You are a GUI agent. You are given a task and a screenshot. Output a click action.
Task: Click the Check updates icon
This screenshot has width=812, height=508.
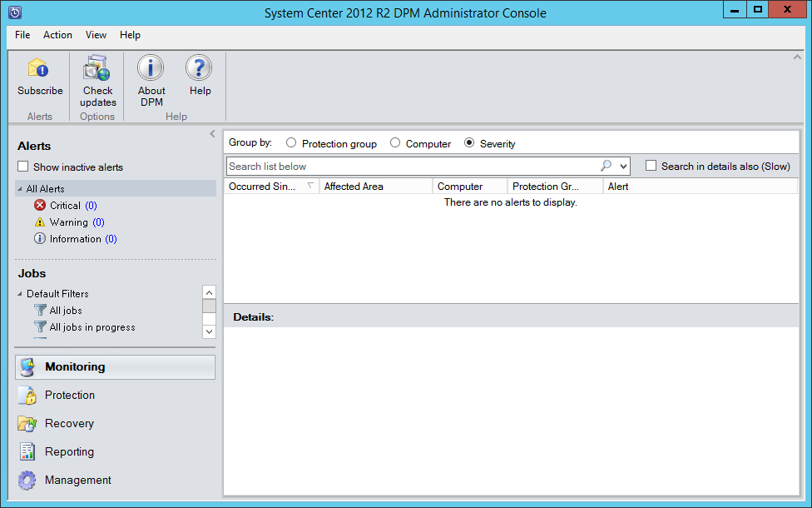(x=97, y=68)
